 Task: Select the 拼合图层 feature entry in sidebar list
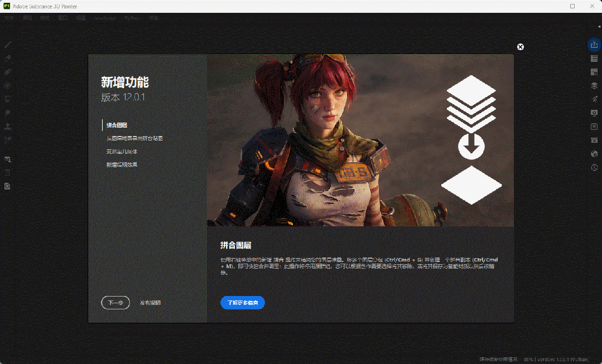click(x=117, y=125)
